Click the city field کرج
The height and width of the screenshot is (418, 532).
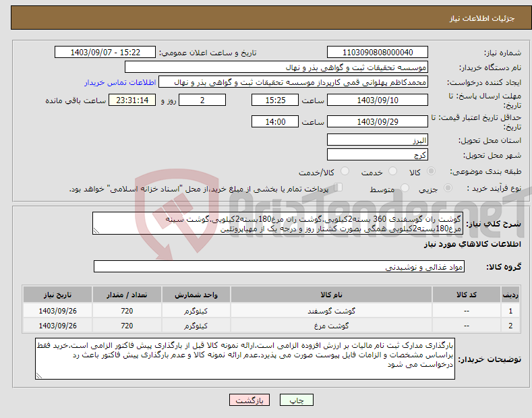(378, 154)
